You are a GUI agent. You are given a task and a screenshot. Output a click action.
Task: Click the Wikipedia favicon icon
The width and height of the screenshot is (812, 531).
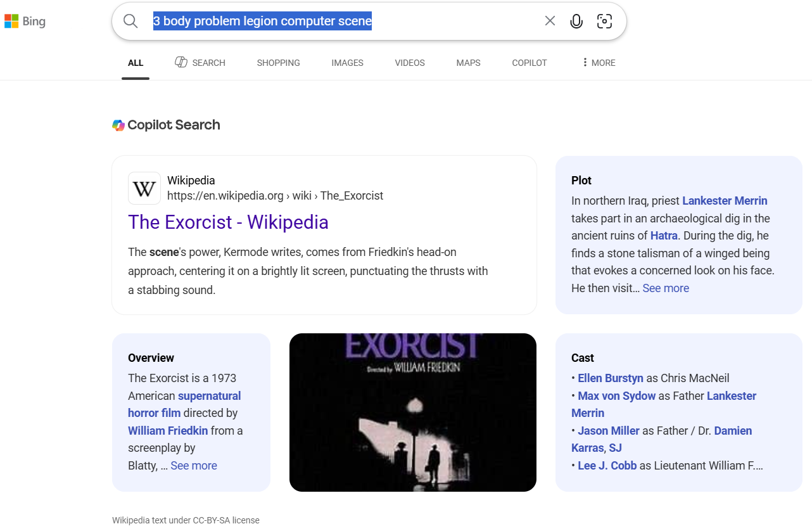pos(144,188)
